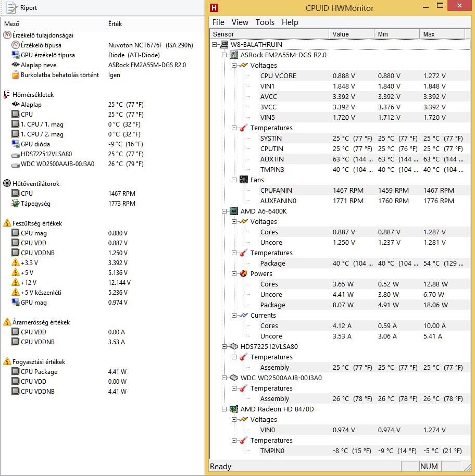This screenshot has height=476, width=475.
Task: Collapse ASRock Voltages group
Action: pos(234,65)
